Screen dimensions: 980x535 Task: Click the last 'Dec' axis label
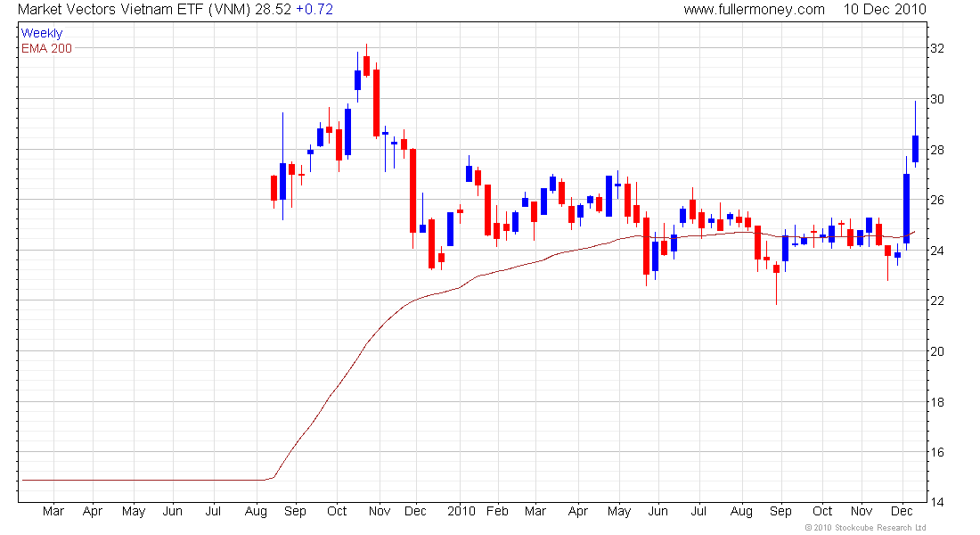[902, 511]
